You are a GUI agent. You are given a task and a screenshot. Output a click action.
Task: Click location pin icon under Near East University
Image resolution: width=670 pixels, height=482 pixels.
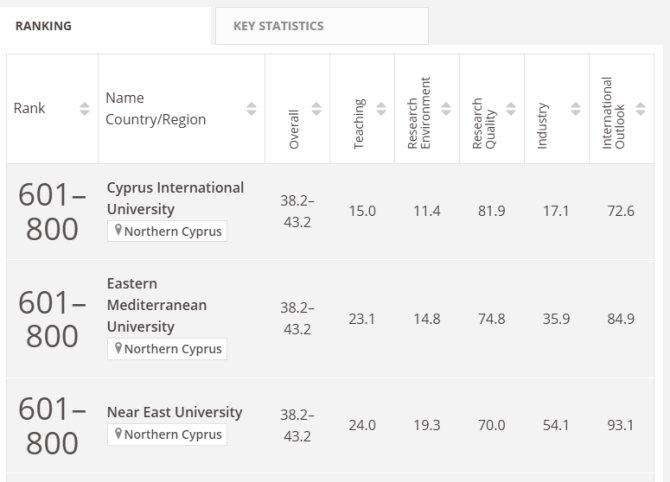pos(118,435)
